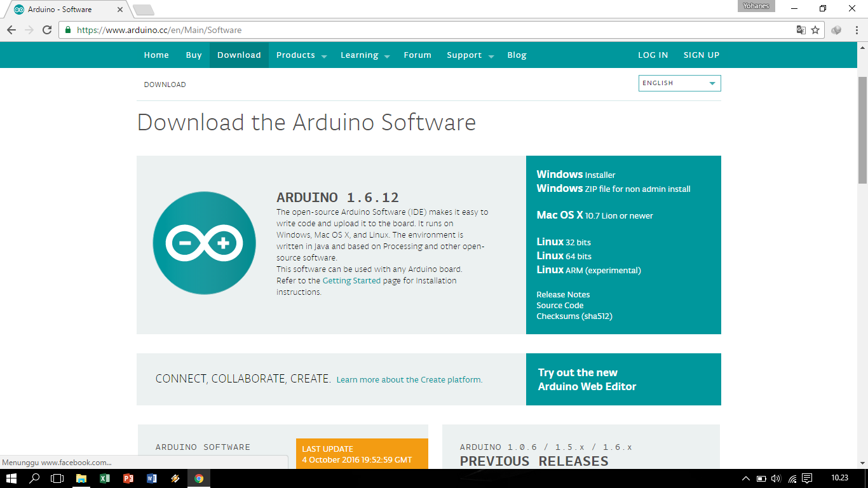Click the back navigation arrow
The image size is (868, 488).
(x=11, y=30)
